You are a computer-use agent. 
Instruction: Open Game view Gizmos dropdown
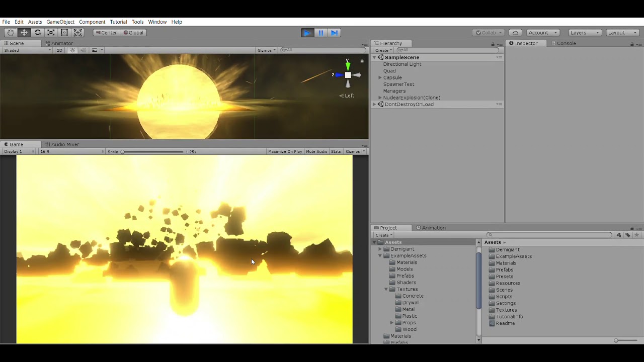(355, 151)
